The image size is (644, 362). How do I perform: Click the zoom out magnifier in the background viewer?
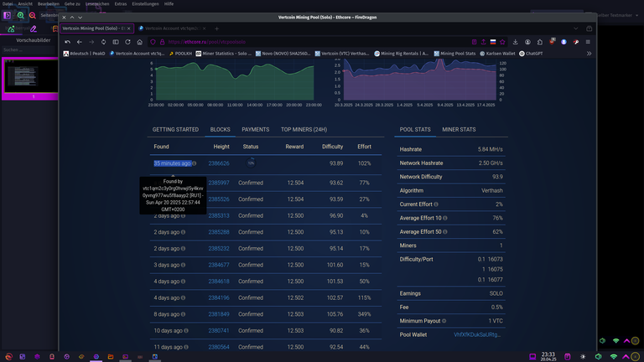[x=33, y=15]
